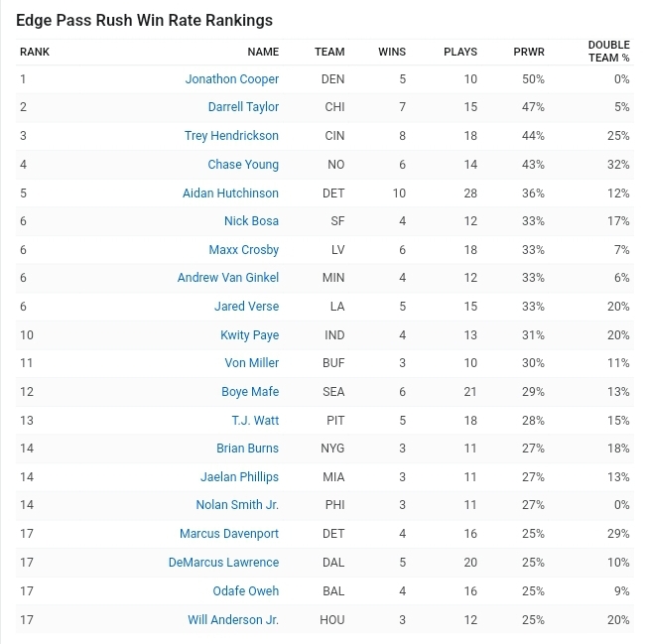Image resolution: width=646 pixels, height=644 pixels.
Task: Select Chase Young's name link
Action: (x=243, y=165)
